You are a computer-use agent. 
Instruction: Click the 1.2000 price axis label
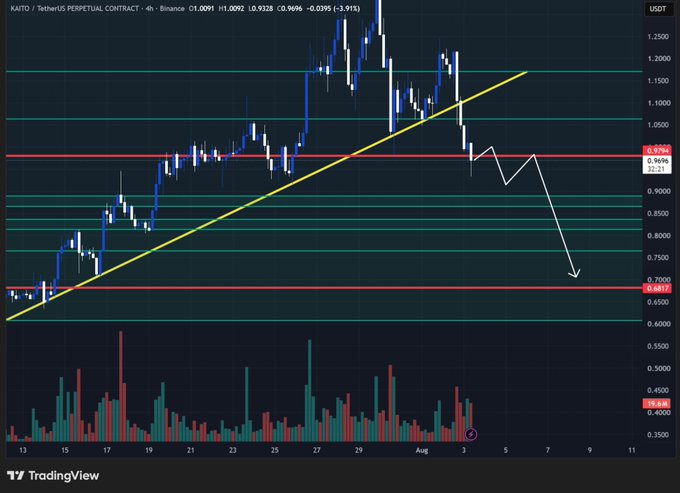click(658, 59)
